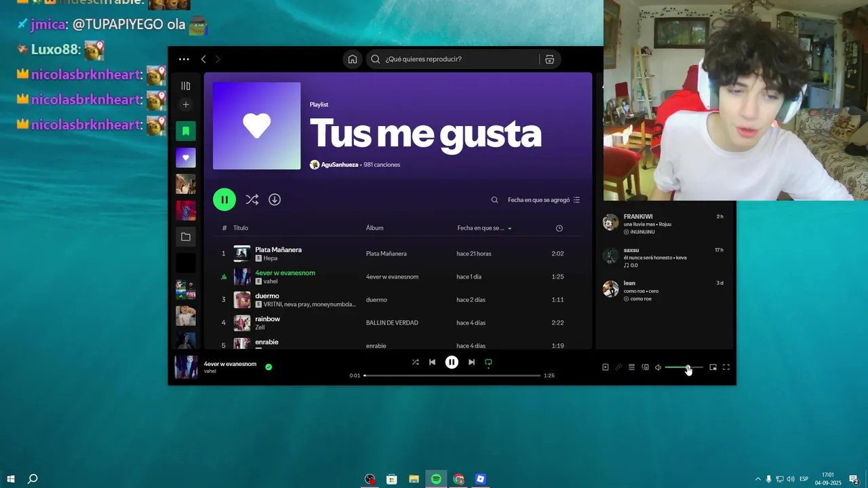Open Roblox in the taskbar
The height and width of the screenshot is (488, 868).
click(x=481, y=479)
